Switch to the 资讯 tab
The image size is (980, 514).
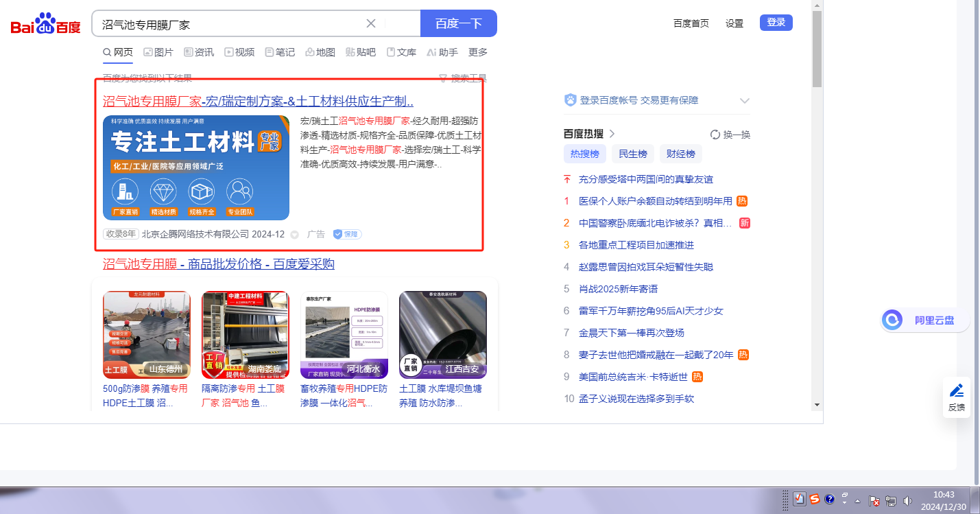coord(199,52)
